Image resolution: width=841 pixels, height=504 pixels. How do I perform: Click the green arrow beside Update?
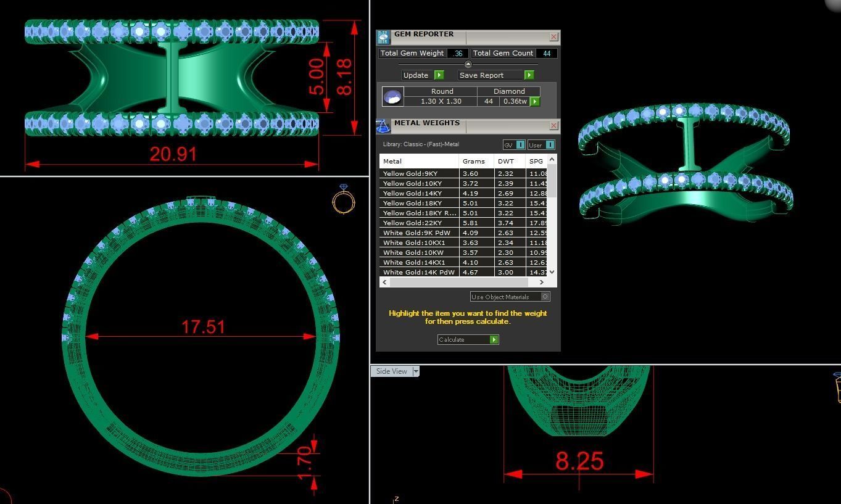[x=439, y=75]
